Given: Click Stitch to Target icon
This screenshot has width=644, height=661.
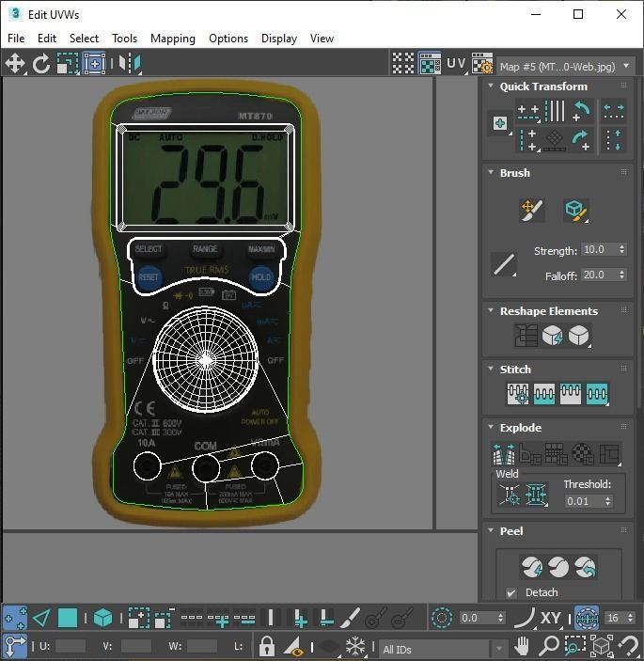Looking at the screenshot, I should tap(518, 394).
